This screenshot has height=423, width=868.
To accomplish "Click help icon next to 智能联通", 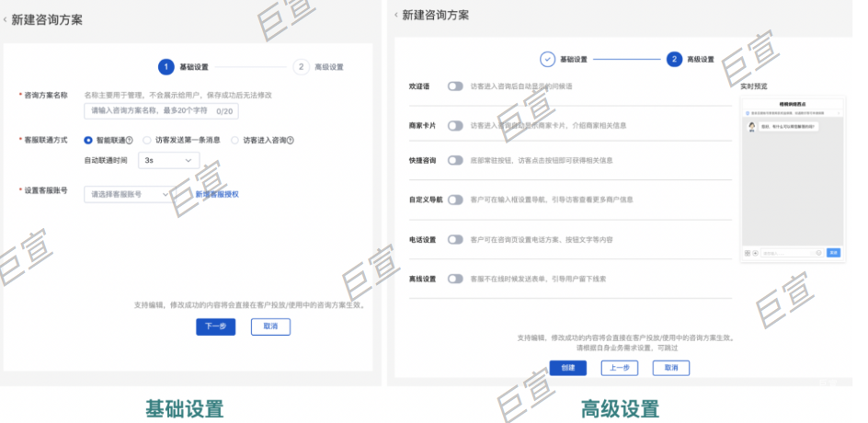I will [130, 141].
